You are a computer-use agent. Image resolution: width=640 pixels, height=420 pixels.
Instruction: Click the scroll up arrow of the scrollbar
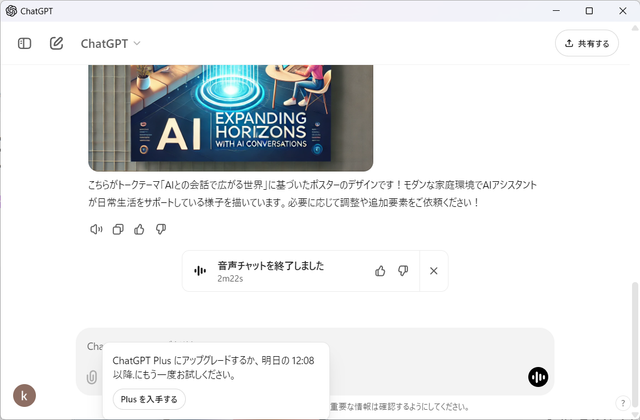click(635, 28)
